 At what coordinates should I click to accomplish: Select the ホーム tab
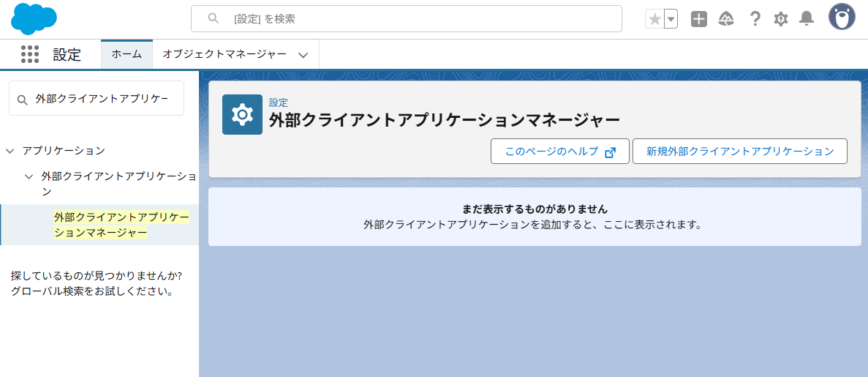coord(127,54)
